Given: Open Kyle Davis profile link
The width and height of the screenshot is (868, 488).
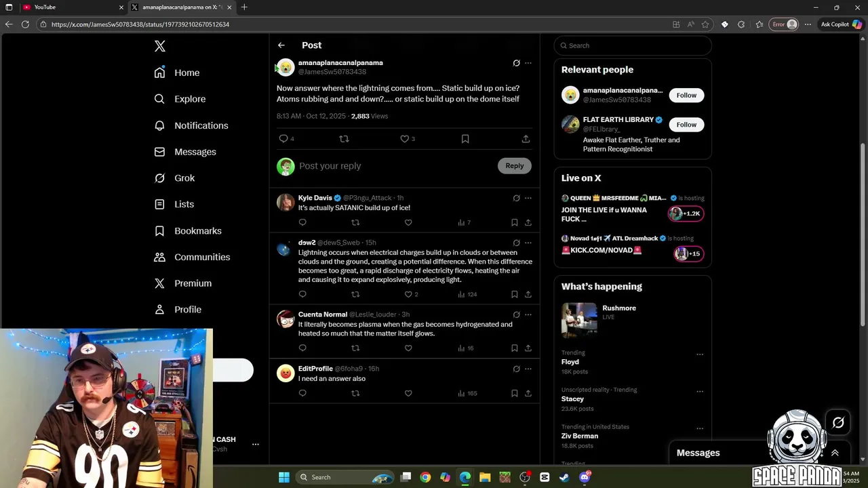Looking at the screenshot, I should pyautogui.click(x=315, y=198).
